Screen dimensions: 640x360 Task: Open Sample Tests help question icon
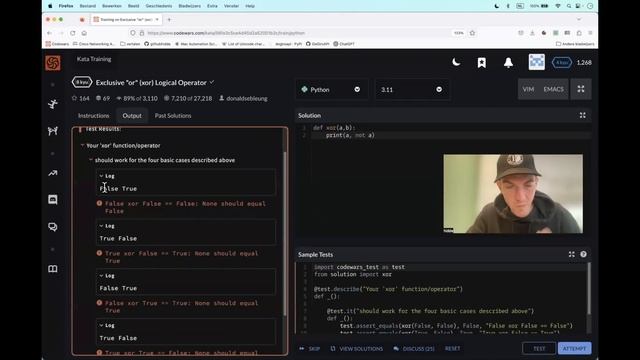(x=583, y=254)
